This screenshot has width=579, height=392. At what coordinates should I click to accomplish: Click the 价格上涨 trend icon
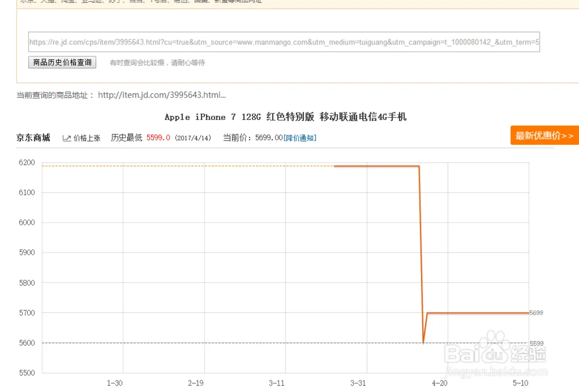(67, 138)
